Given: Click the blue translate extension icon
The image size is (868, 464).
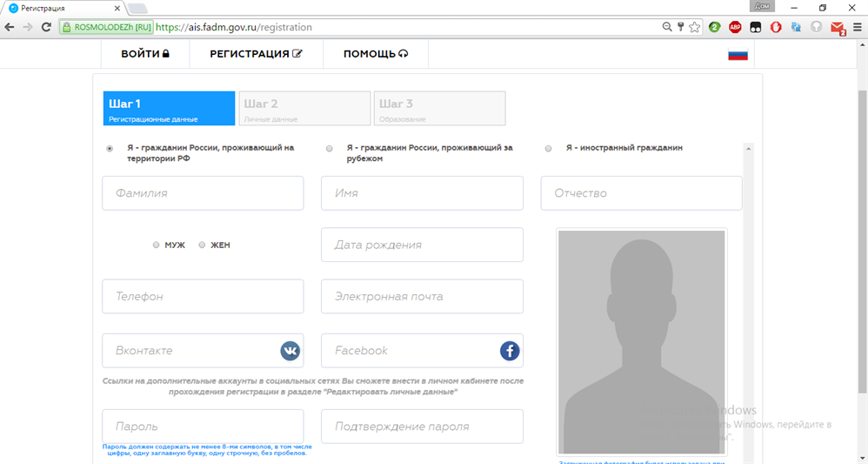Looking at the screenshot, I should tap(796, 27).
